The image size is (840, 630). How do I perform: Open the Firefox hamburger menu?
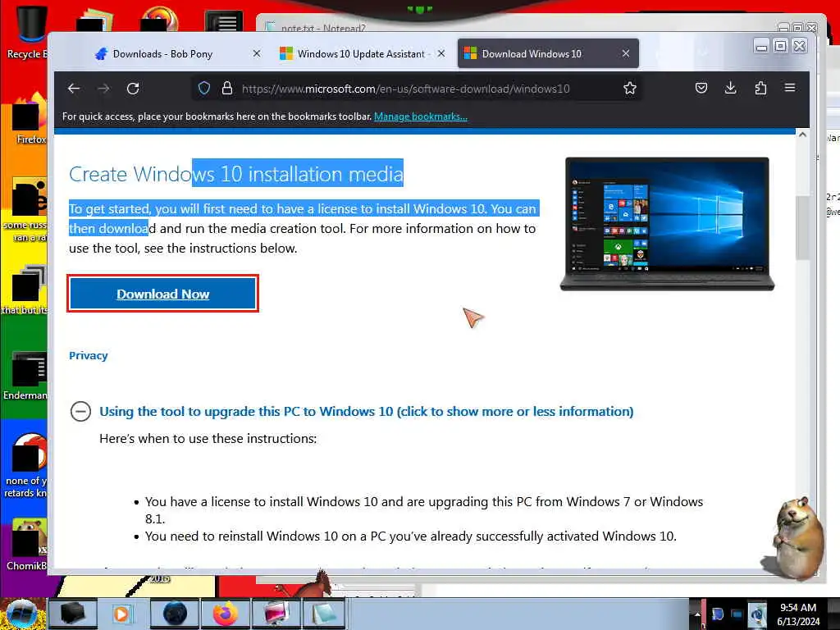tap(790, 87)
